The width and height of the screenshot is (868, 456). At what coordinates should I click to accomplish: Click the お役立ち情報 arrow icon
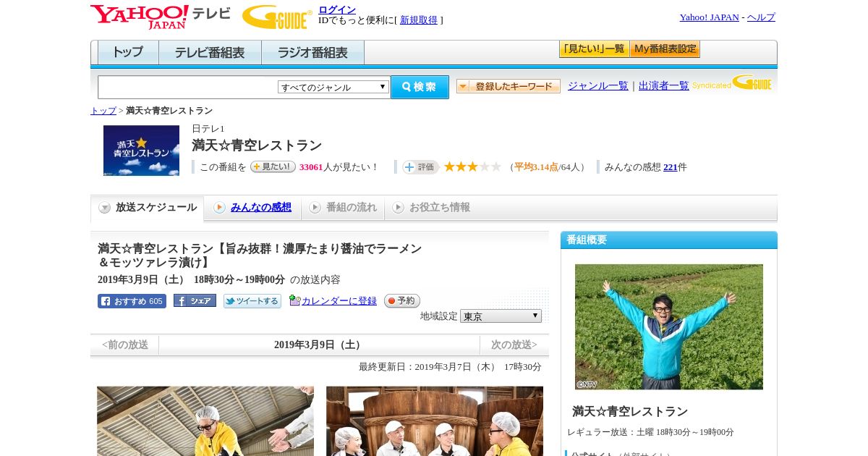[398, 208]
